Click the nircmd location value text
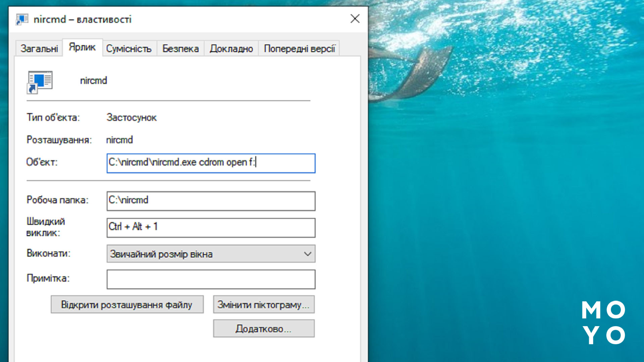The image size is (644, 362). (119, 140)
